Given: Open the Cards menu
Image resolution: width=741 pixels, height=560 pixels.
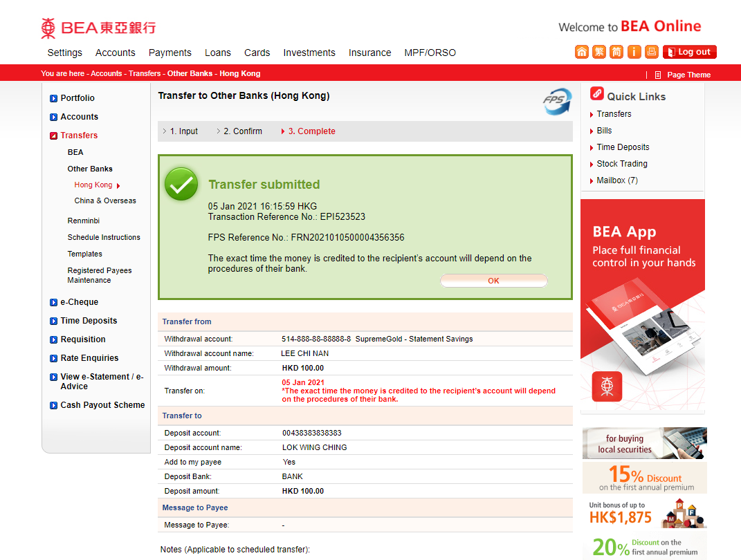Looking at the screenshot, I should (x=257, y=53).
